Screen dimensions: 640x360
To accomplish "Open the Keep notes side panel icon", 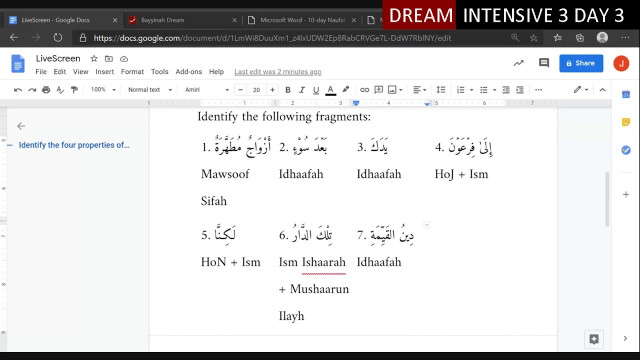I will tap(626, 122).
